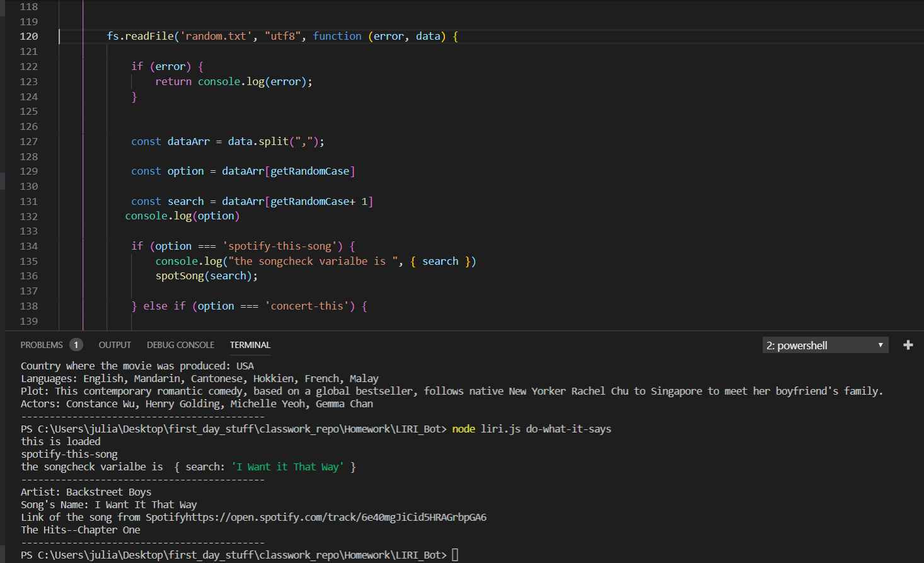Click line number 127 in the gutter
924x563 pixels.
(x=29, y=142)
